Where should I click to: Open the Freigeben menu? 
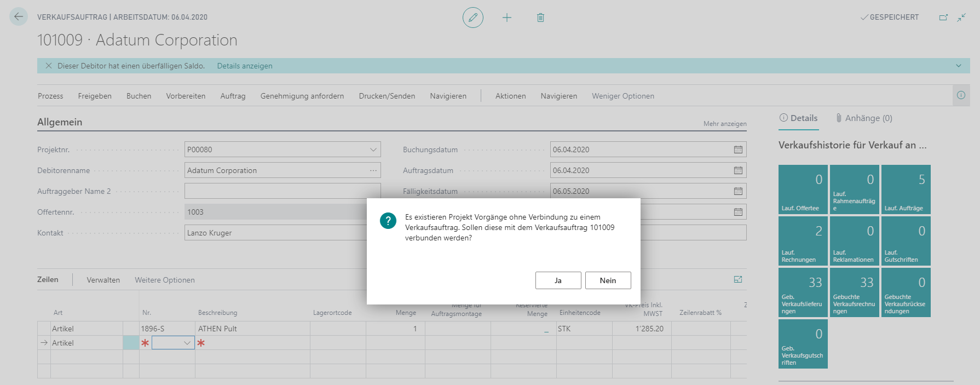click(95, 96)
